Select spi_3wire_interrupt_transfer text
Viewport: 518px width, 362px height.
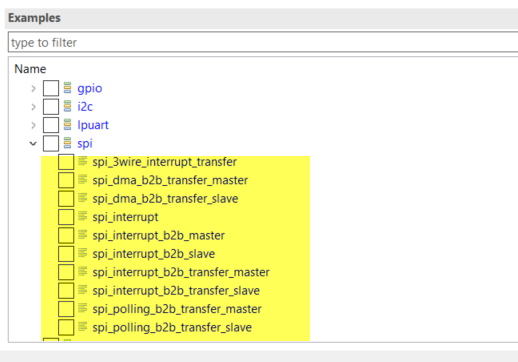pos(165,162)
